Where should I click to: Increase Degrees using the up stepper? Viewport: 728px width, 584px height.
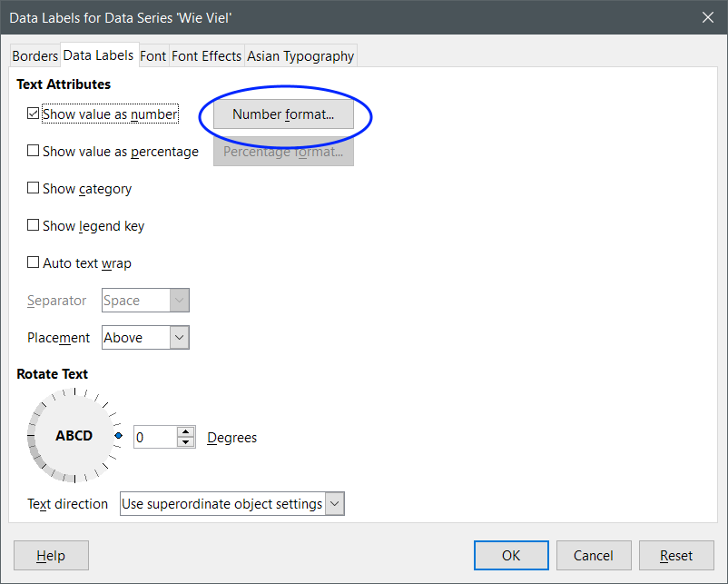tap(185, 431)
